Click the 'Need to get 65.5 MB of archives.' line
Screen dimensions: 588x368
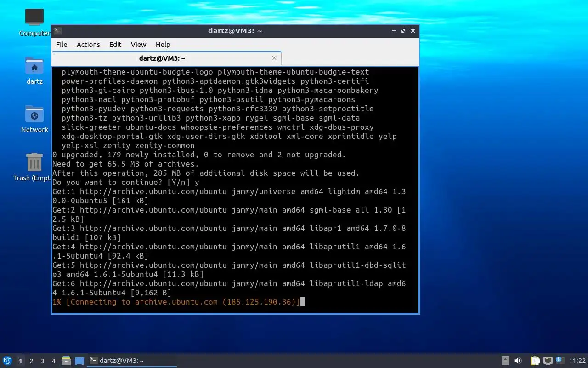point(126,164)
